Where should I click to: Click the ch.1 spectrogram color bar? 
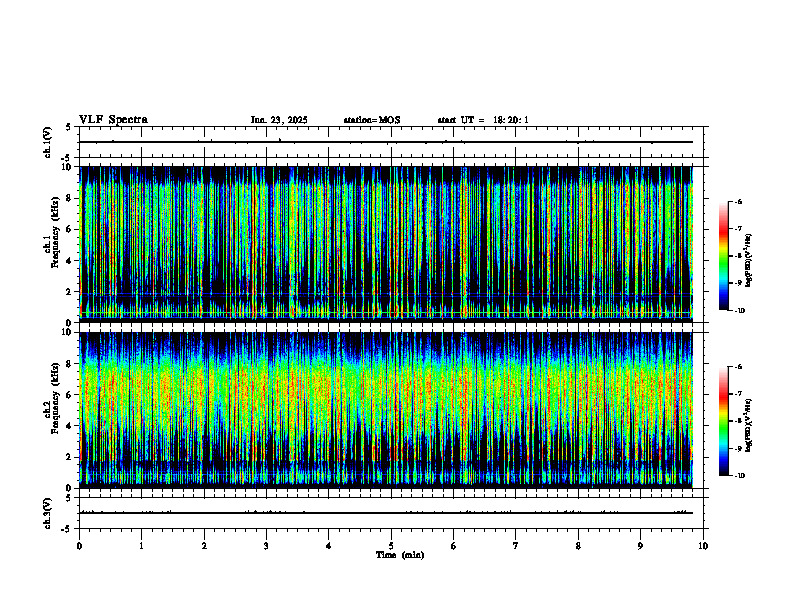[x=723, y=256]
